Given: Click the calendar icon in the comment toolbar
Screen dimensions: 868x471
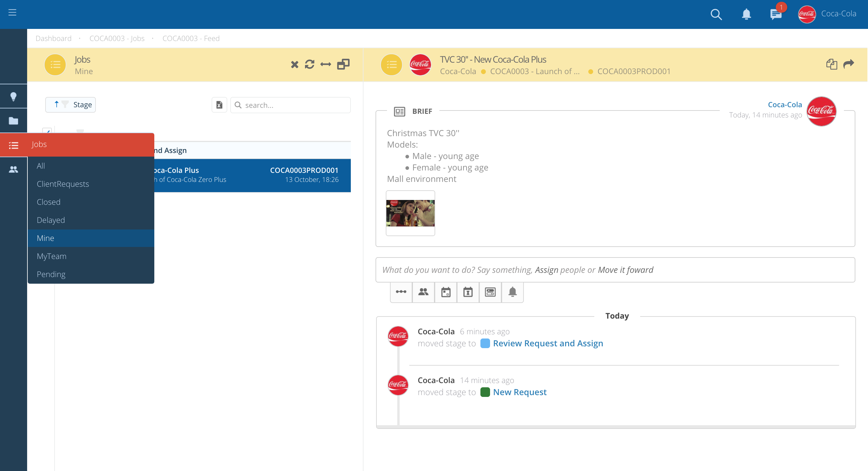Looking at the screenshot, I should click(446, 292).
